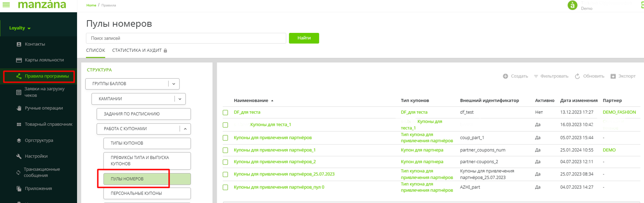The height and width of the screenshot is (203, 644).
Task: Check the DF_для теста row checkbox
Action: [225, 112]
